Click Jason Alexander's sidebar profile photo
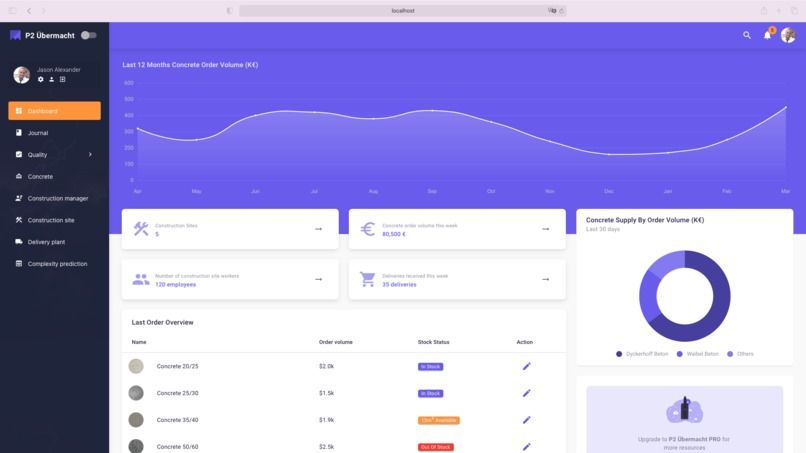Screen dimensions: 806x453 click(22, 75)
